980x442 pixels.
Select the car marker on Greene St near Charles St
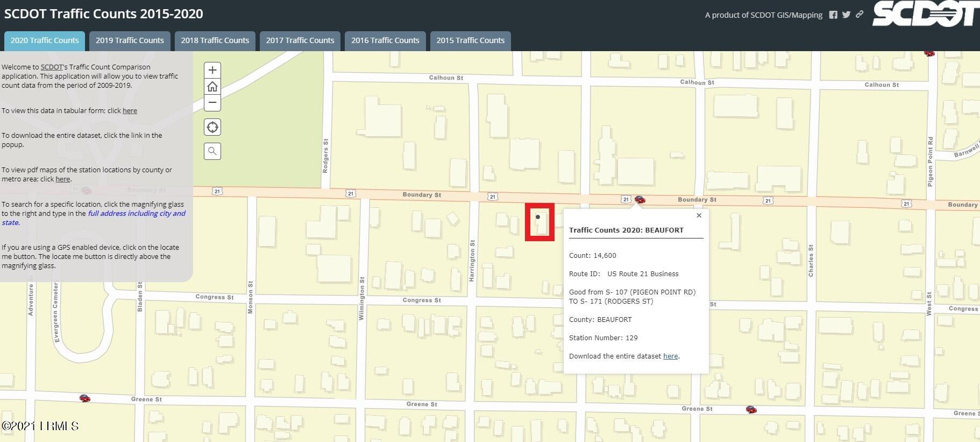click(751, 410)
